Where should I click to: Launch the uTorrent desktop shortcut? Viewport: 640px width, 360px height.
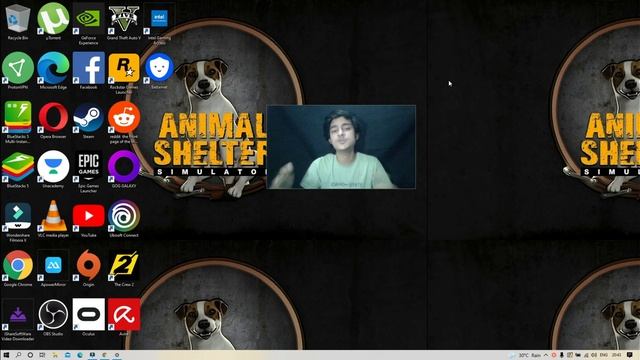[53, 22]
